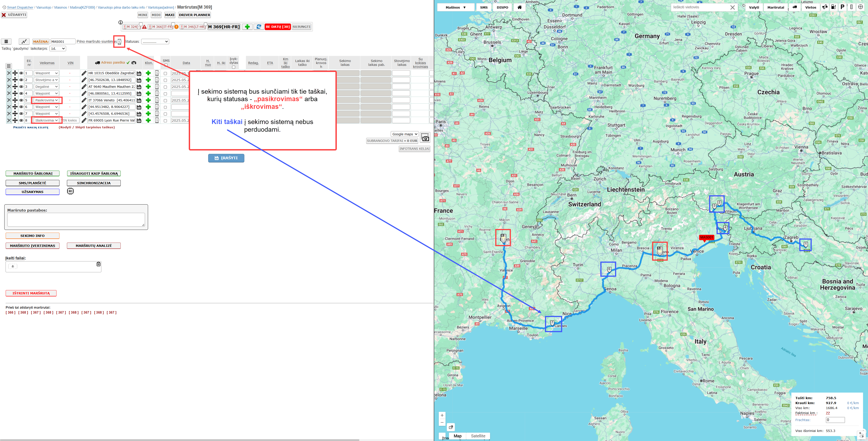Click the full route sending phone icon
Image resolution: width=868 pixels, height=441 pixels.
(119, 41)
